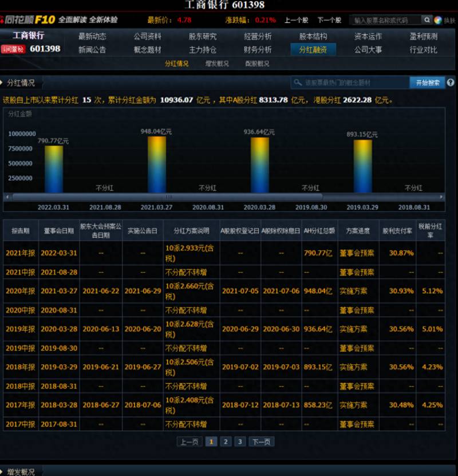The image size is (458, 476).
Task: Open the skin change color-wheel icon
Action: coord(438,20)
